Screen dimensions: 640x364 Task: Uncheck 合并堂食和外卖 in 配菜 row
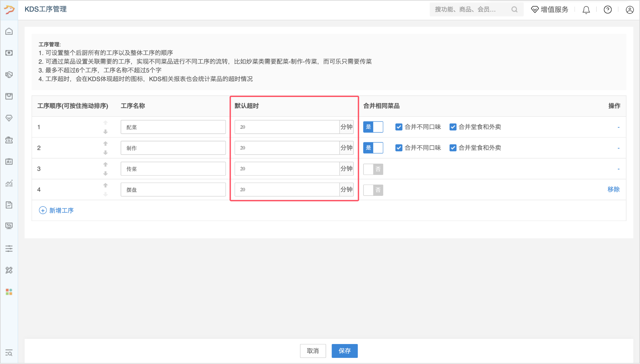tap(453, 127)
